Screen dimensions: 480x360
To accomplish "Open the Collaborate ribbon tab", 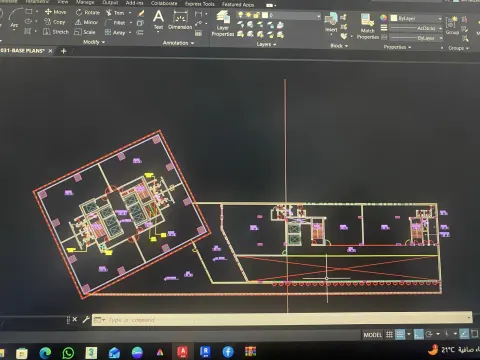I will coord(164,3).
